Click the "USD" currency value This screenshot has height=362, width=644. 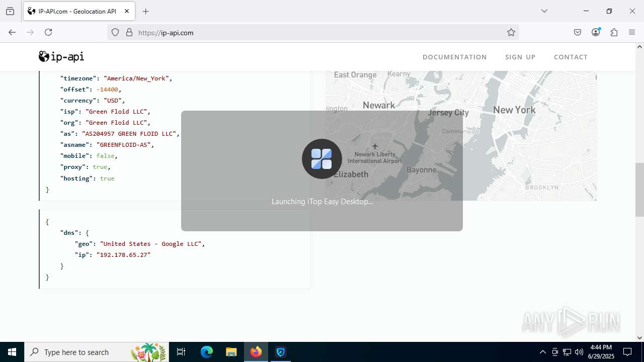113,101
